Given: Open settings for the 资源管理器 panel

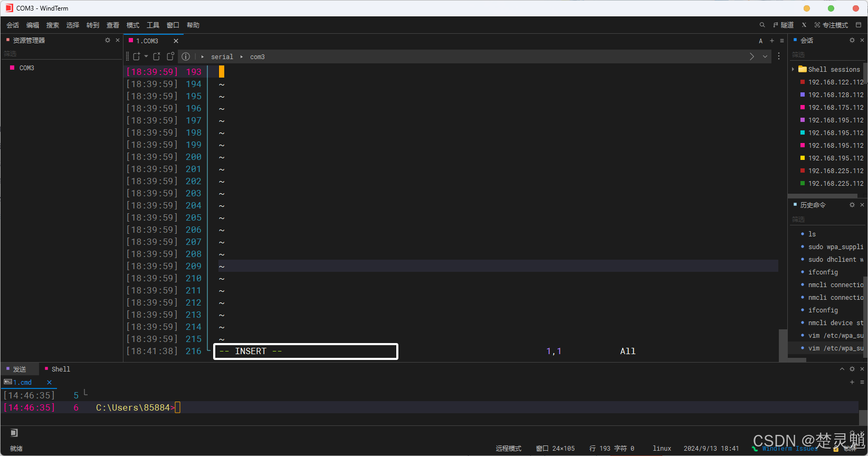Looking at the screenshot, I should point(108,40).
